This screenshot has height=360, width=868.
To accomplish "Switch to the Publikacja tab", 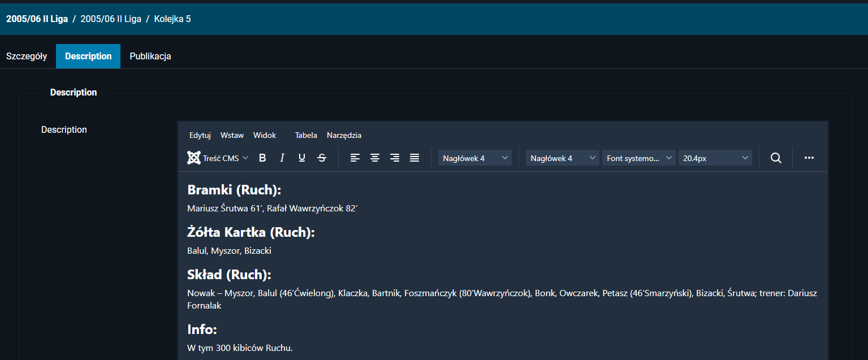I will (x=150, y=57).
